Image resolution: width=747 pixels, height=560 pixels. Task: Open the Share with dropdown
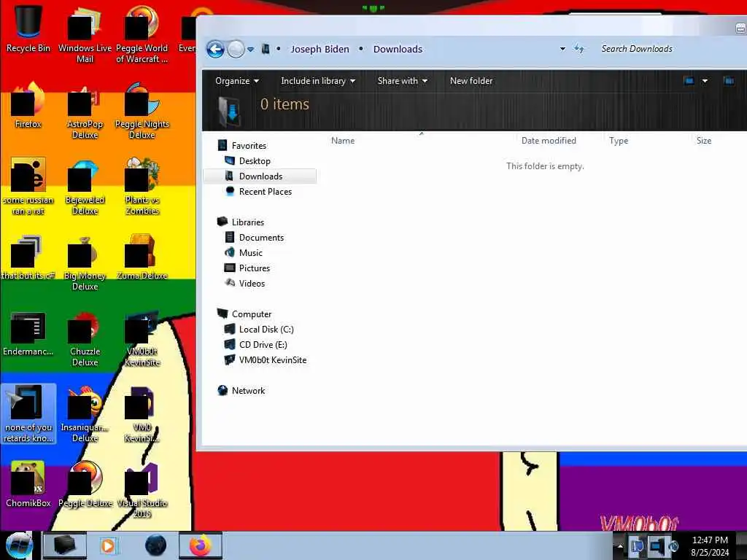(x=402, y=81)
